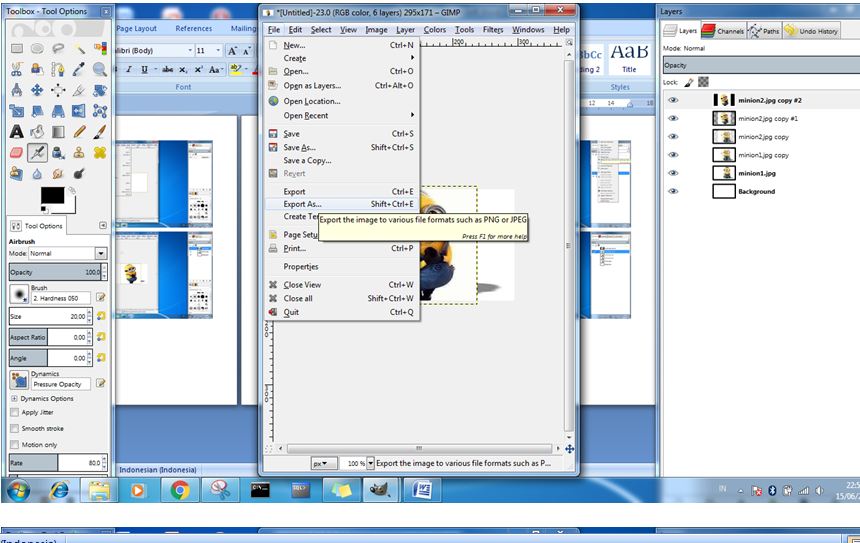Choose Save As in the File menu

(x=340, y=148)
